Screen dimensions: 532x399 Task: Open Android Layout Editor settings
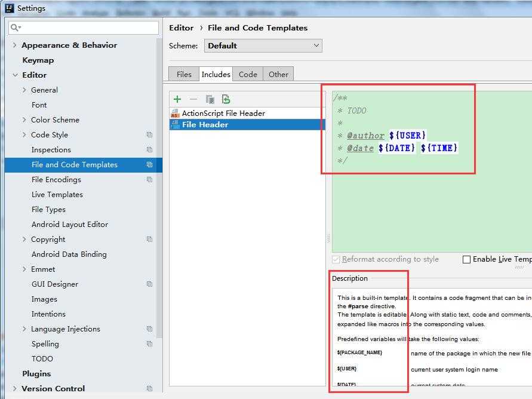click(x=70, y=224)
